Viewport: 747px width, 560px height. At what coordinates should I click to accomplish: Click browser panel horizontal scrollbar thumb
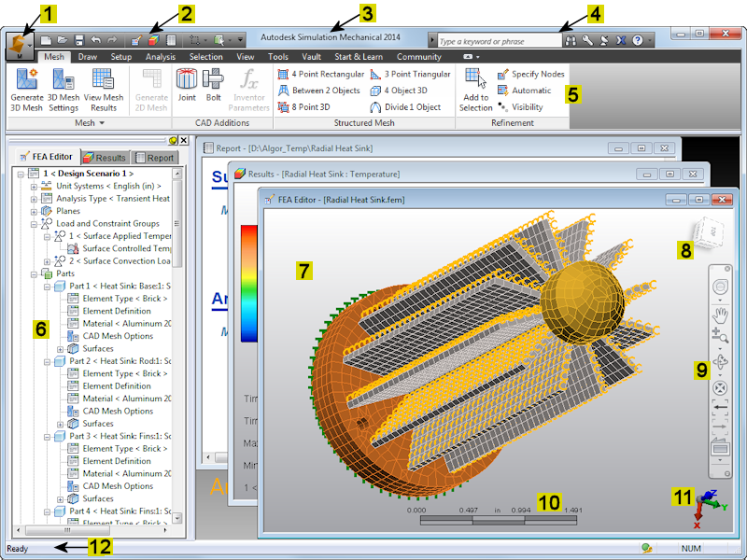67,530
